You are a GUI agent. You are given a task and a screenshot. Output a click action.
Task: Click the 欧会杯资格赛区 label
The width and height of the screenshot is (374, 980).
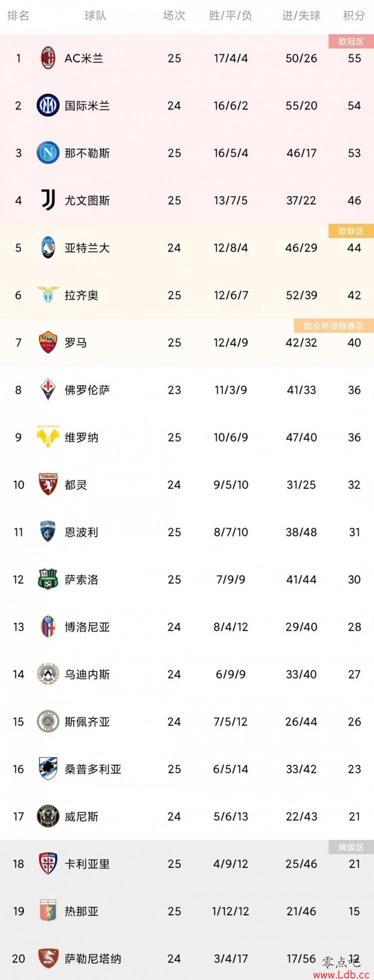(334, 326)
